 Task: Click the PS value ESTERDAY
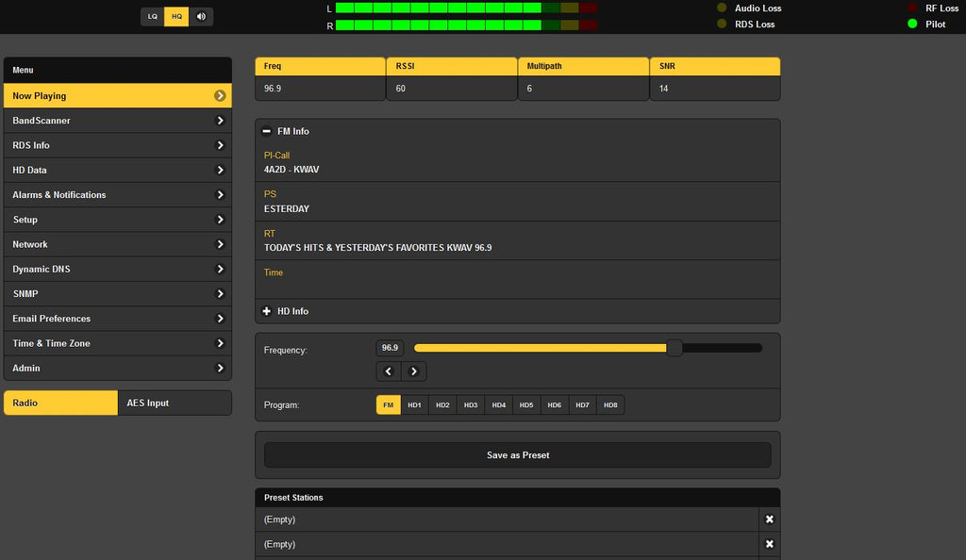pyautogui.click(x=287, y=209)
